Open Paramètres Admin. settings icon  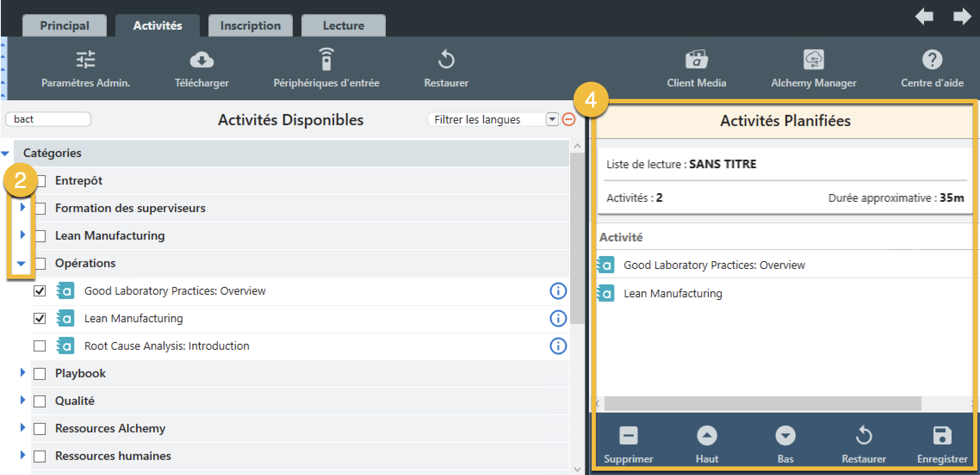click(85, 60)
